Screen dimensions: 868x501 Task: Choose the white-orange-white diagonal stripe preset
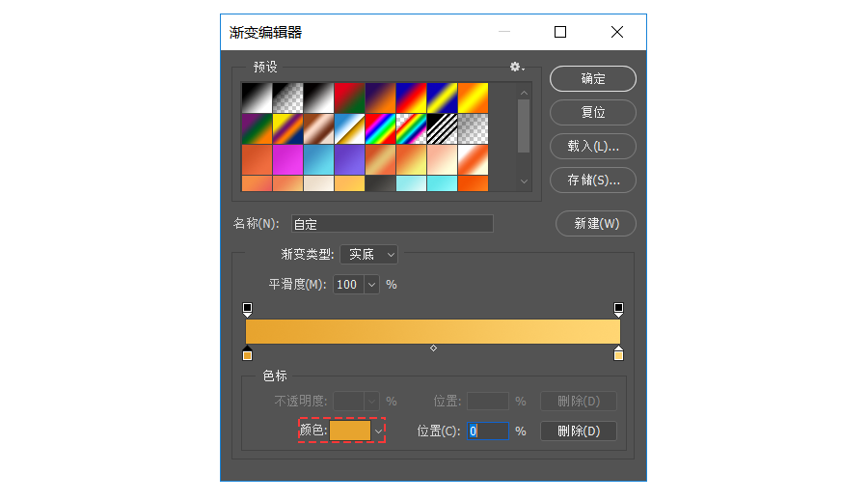474,159
